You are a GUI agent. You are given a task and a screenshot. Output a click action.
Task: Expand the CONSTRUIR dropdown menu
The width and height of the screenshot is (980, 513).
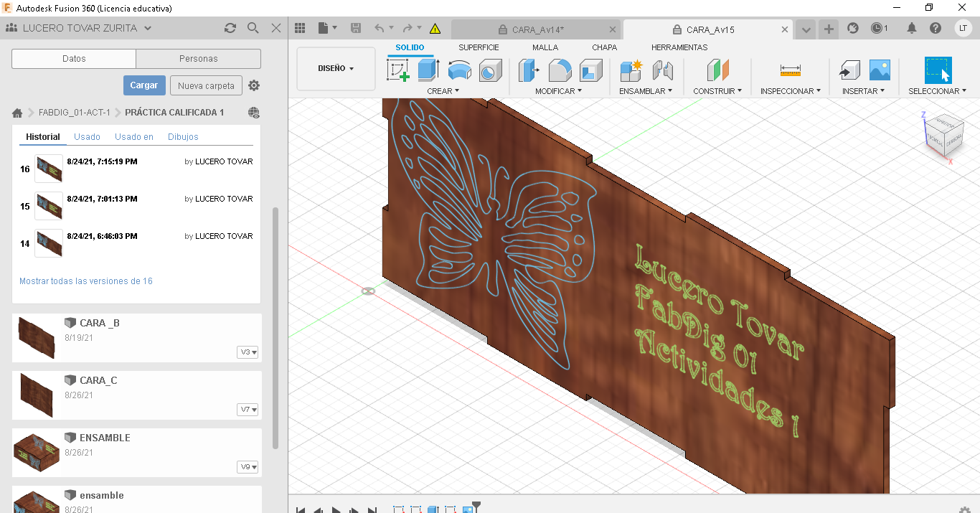pos(717,91)
